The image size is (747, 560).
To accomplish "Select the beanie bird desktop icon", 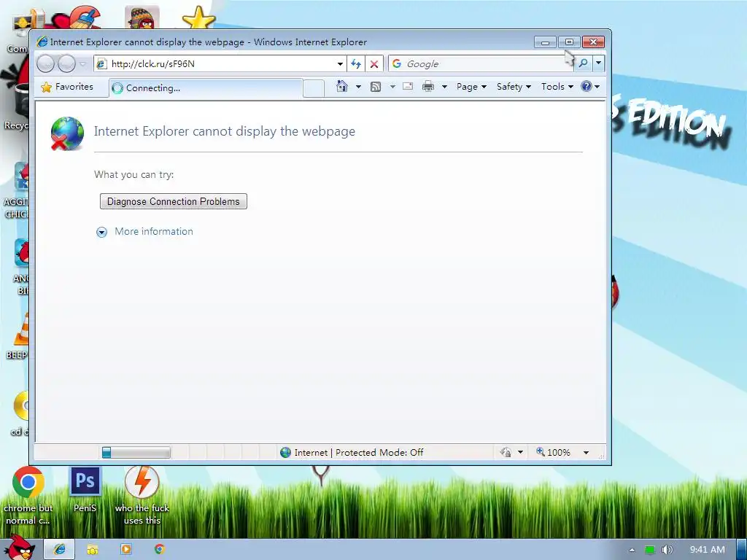I will (142, 17).
